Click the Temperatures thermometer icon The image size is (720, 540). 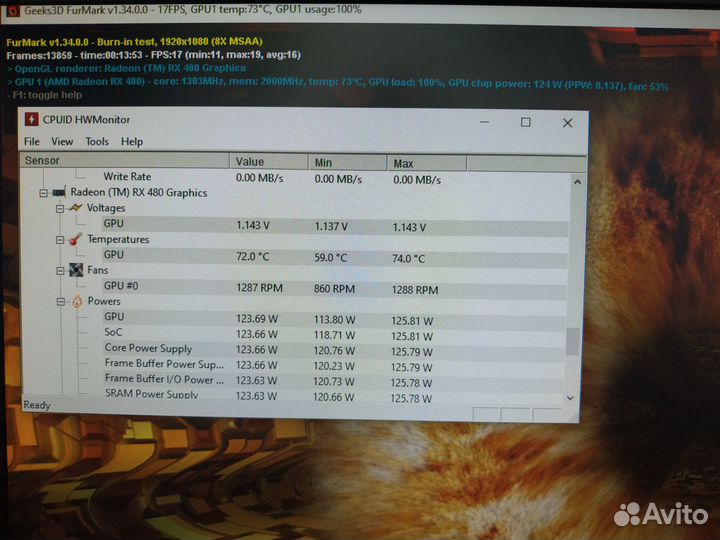(x=75, y=239)
